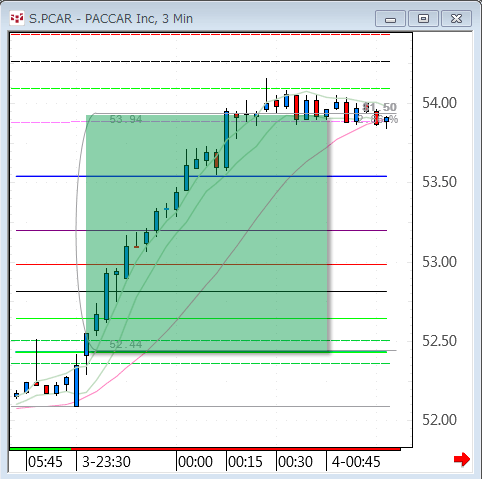Click the 05:45 time axis label
Screen dimensions: 482x479
pyautogui.click(x=45, y=462)
